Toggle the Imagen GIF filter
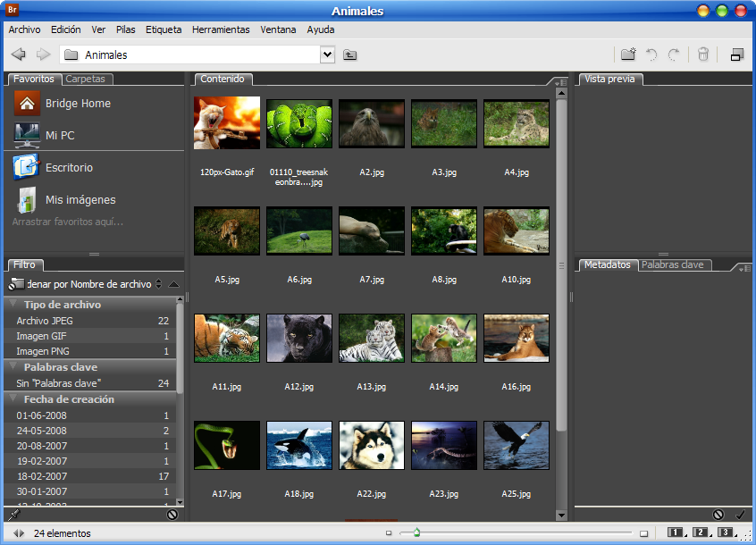This screenshot has width=756, height=545. tap(41, 336)
